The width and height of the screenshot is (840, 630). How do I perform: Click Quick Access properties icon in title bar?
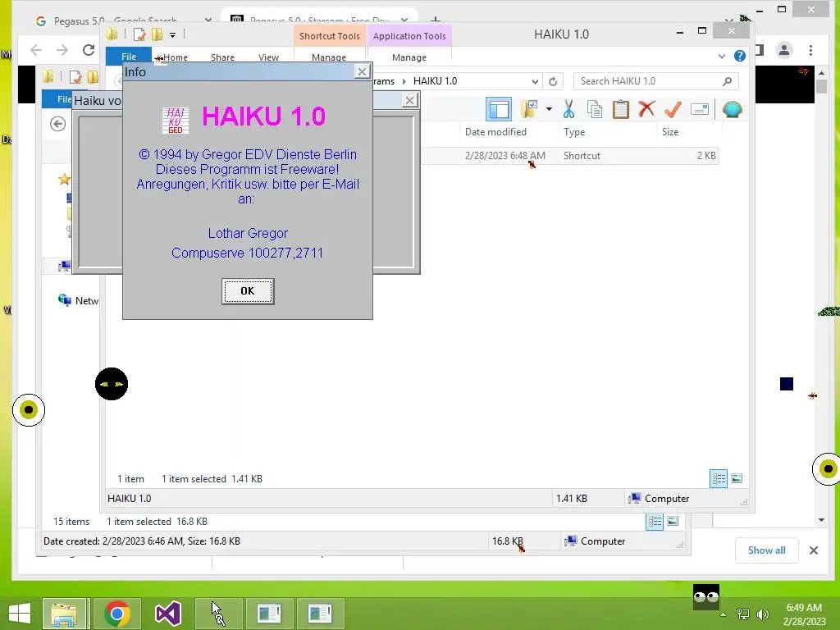click(139, 34)
